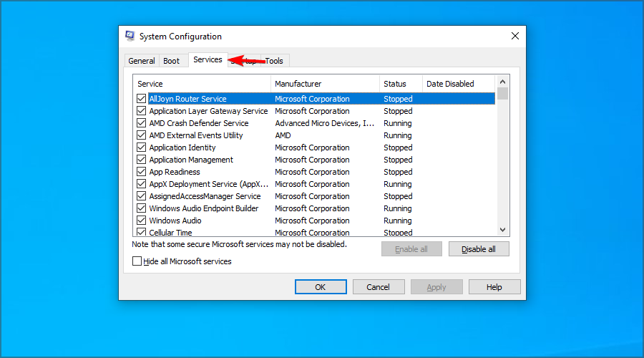The height and width of the screenshot is (358, 644).
Task: Enable Hide all Microsoft services checkbox
Action: [x=137, y=261]
